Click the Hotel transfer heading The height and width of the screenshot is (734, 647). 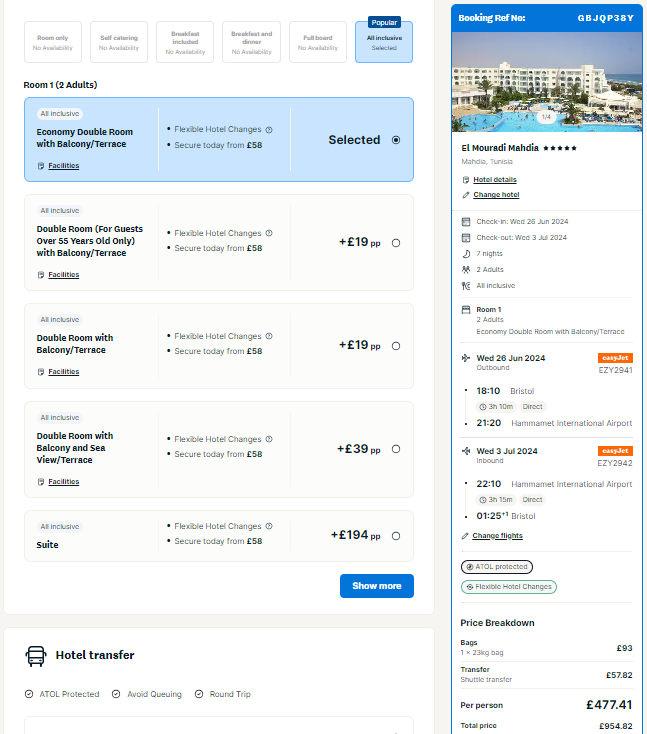coord(95,655)
